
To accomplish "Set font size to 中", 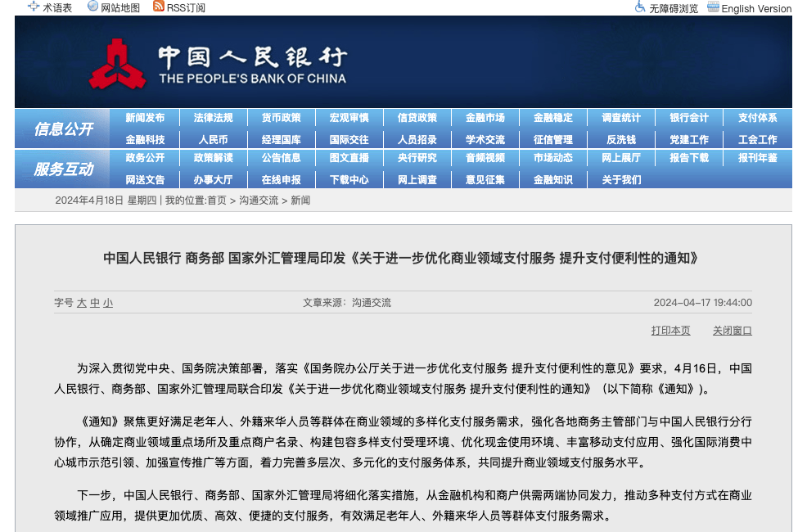I will [x=95, y=303].
